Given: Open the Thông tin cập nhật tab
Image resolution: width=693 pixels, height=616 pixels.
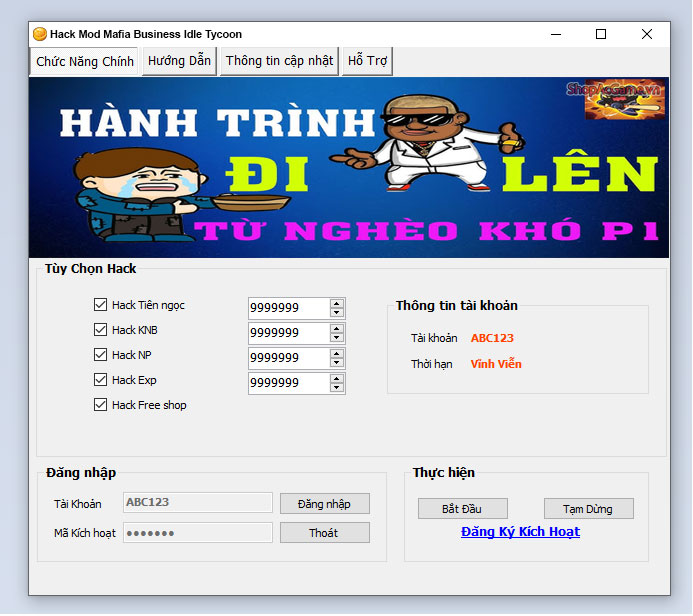Looking at the screenshot, I should pos(279,61).
